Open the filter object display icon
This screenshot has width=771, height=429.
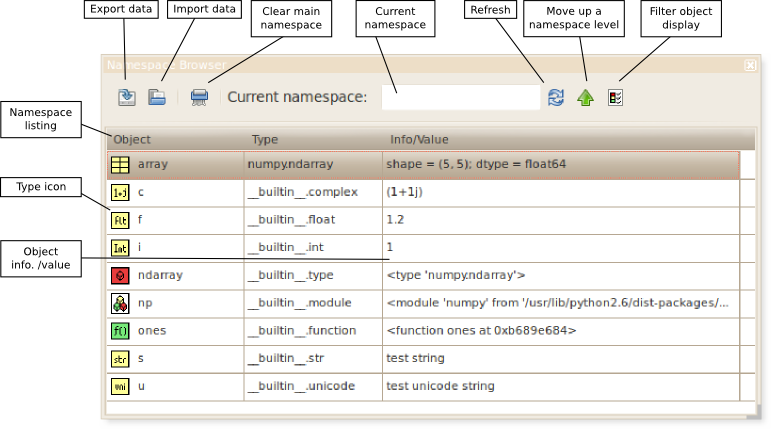616,97
